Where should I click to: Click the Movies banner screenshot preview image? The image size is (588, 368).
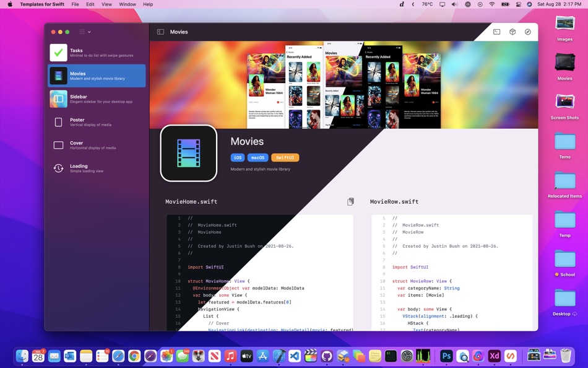coord(344,86)
